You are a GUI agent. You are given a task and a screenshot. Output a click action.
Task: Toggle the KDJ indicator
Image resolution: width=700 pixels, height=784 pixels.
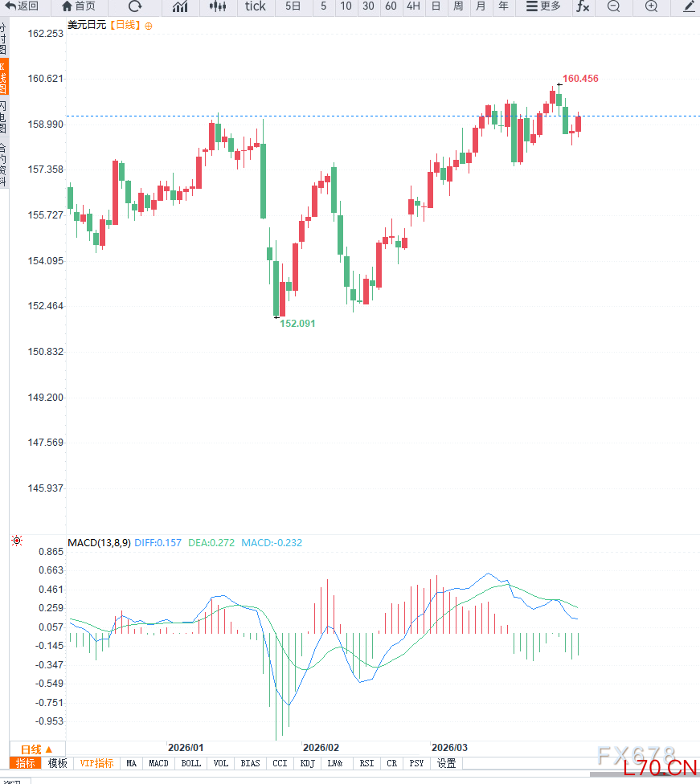click(307, 763)
